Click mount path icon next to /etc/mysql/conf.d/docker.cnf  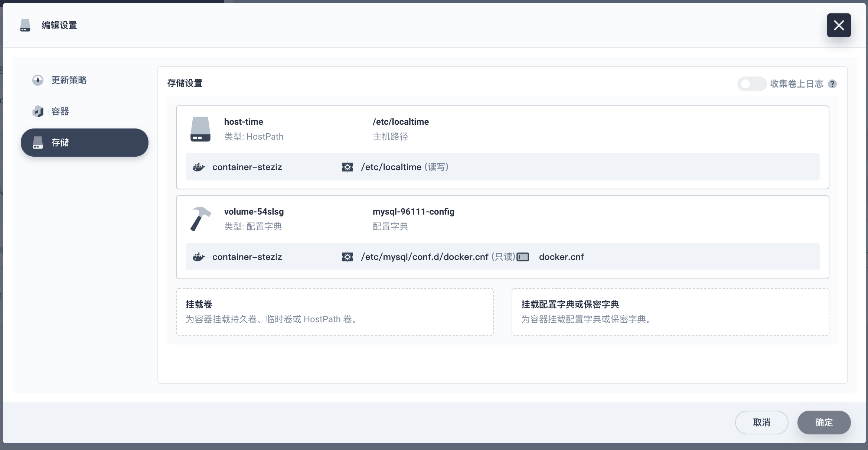coord(347,257)
